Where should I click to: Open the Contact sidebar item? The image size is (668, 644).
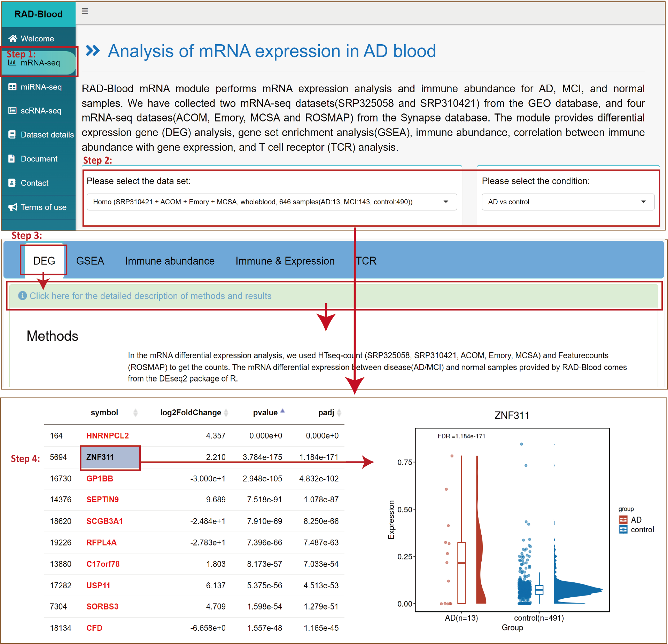coord(38,183)
